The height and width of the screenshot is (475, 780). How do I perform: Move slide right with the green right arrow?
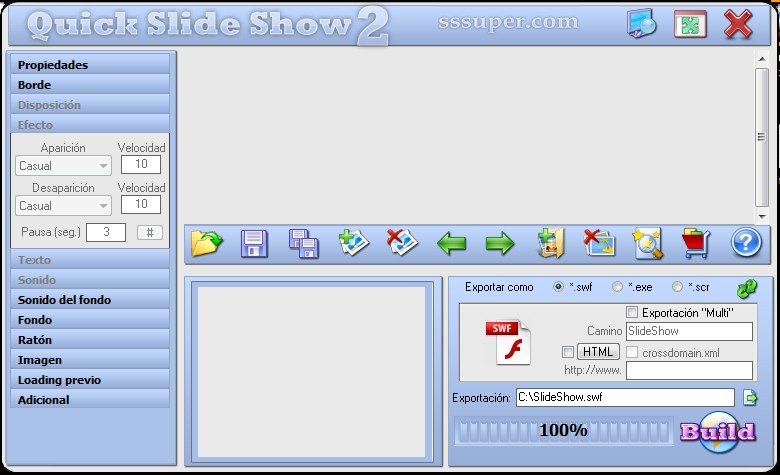pos(500,244)
